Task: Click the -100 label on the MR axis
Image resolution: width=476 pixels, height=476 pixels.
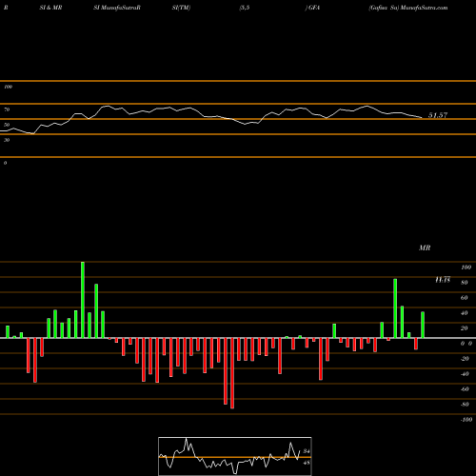Action: [x=466, y=420]
